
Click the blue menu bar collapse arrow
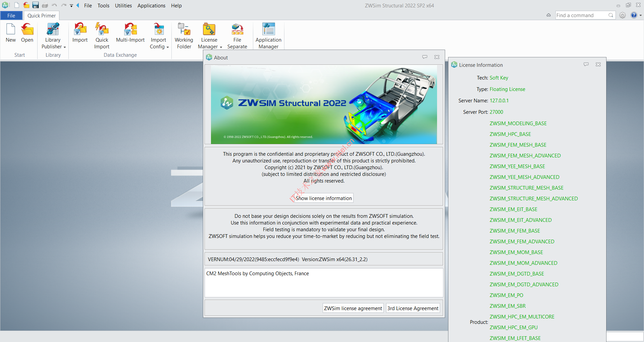[x=78, y=5]
